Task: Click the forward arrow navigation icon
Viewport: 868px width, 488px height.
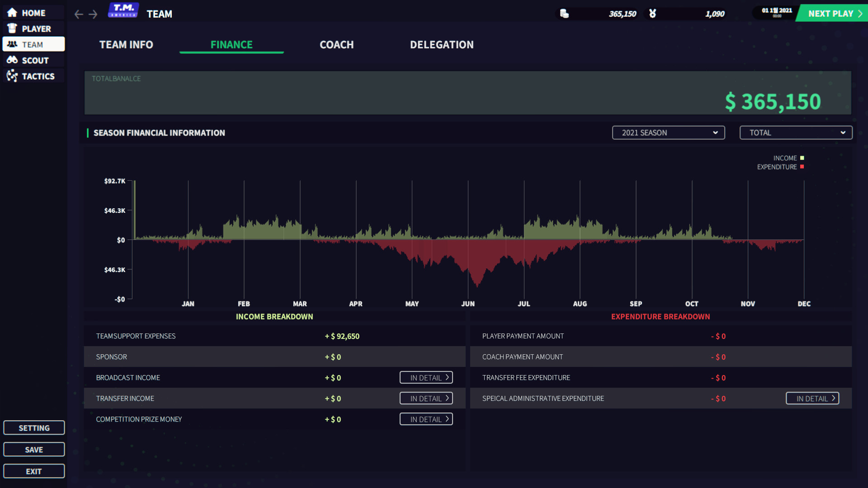Action: (x=93, y=14)
